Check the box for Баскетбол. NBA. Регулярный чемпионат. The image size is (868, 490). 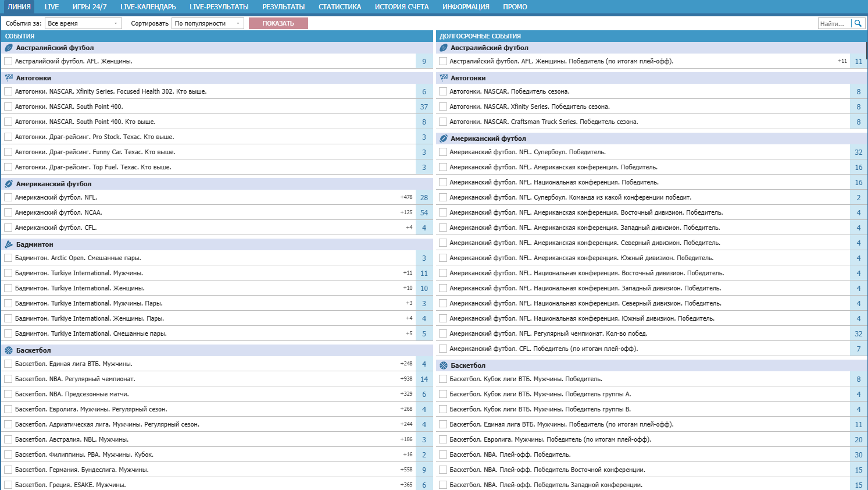click(x=8, y=379)
